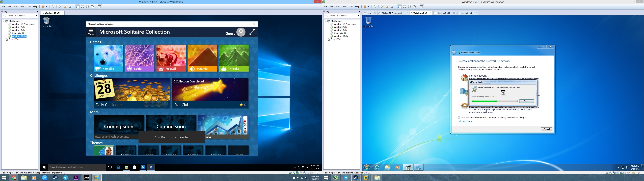
Task: Click the Guest profile avatar
Action: click(x=241, y=32)
